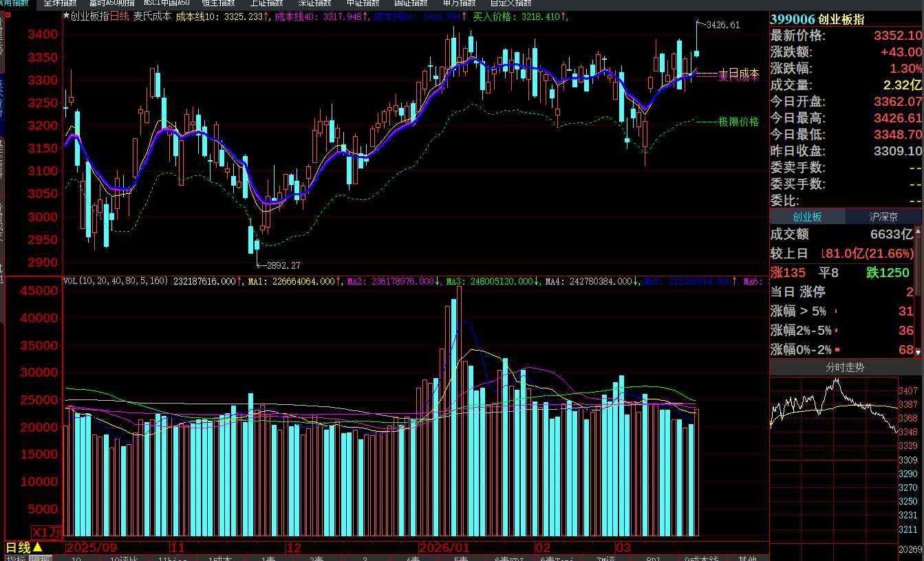Click scroll down arrow in market stats panel
Image resolution: width=924 pixels, height=561 pixels.
point(918,352)
